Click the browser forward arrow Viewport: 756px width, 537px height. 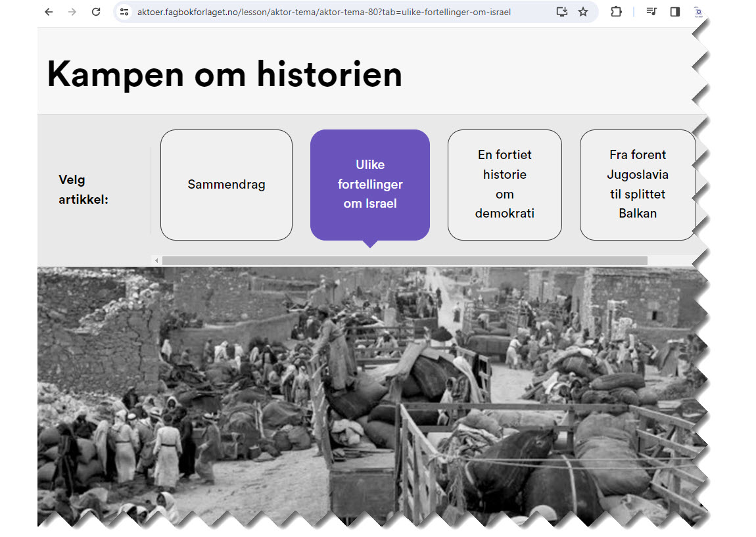click(x=72, y=12)
